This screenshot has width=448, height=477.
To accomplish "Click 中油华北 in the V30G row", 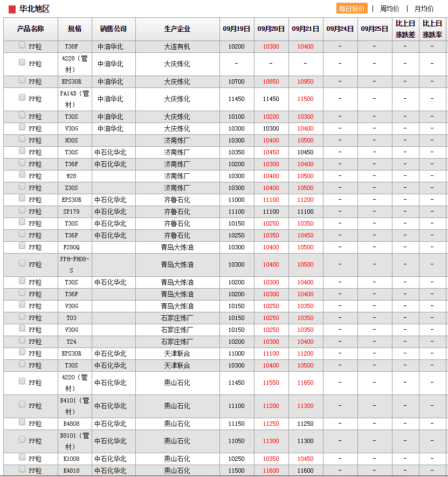I will (x=111, y=128).
